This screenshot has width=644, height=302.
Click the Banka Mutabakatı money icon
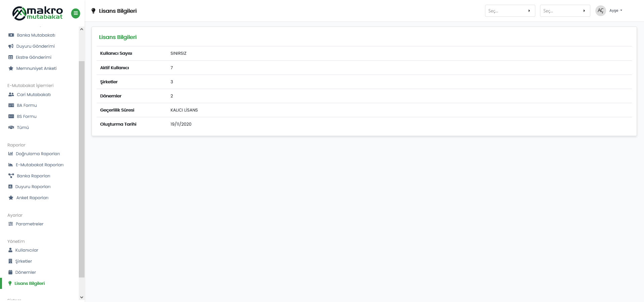[x=11, y=35]
